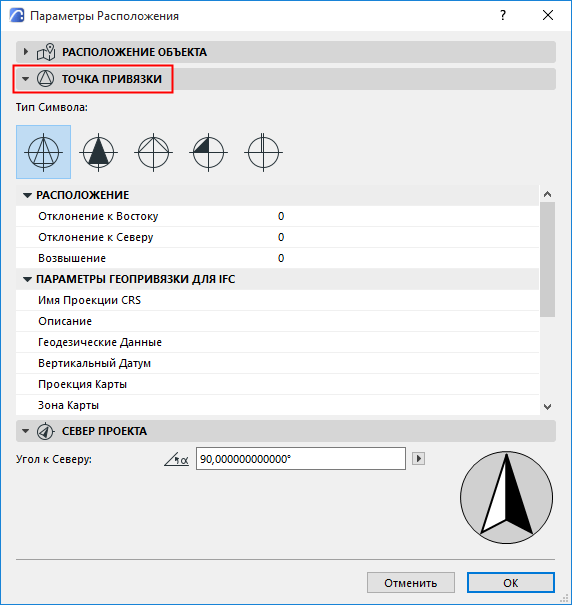Click the Отменить button
Viewport: 572px width, 605px height.
pos(411,583)
